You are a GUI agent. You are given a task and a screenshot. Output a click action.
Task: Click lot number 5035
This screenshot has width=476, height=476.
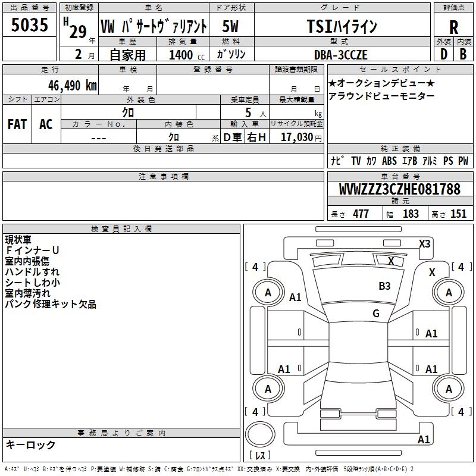coord(29,24)
